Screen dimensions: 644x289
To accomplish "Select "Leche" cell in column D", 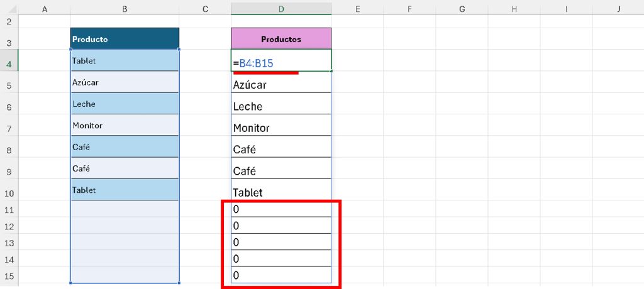I will point(281,106).
